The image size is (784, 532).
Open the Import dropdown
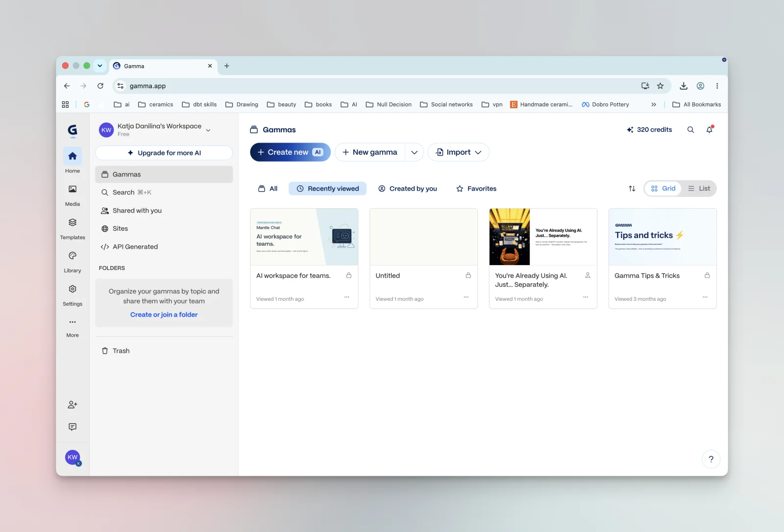point(459,152)
